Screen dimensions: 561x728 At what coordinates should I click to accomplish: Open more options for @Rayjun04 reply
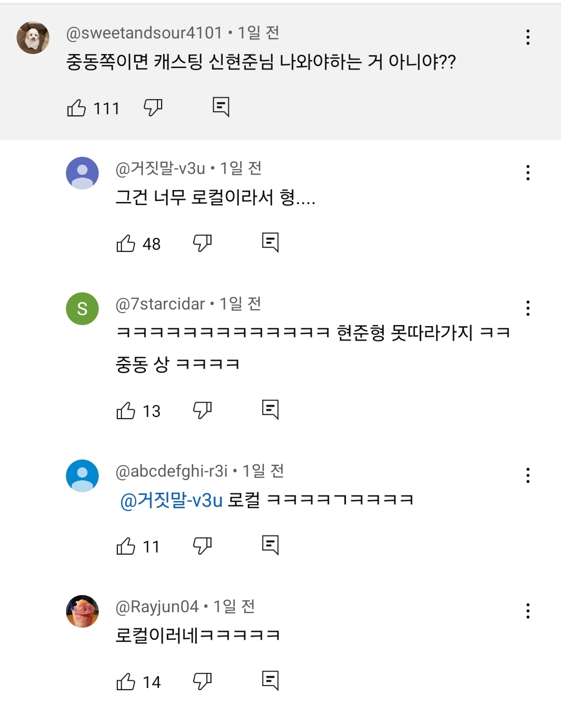[x=528, y=611]
